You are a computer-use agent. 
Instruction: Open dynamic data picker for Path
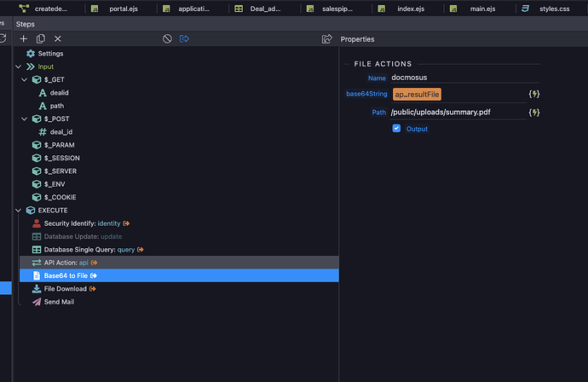click(x=534, y=113)
